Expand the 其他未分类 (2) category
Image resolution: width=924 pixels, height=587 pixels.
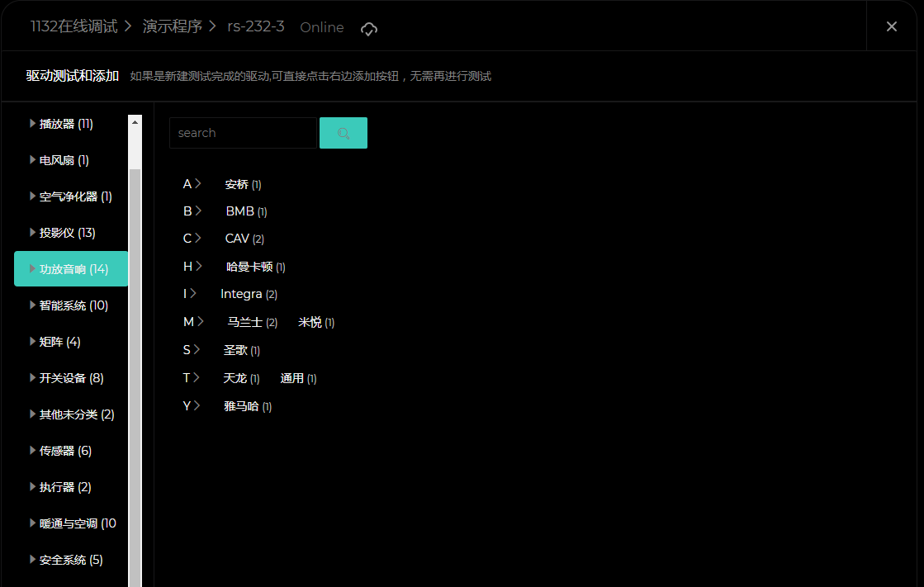pos(71,414)
